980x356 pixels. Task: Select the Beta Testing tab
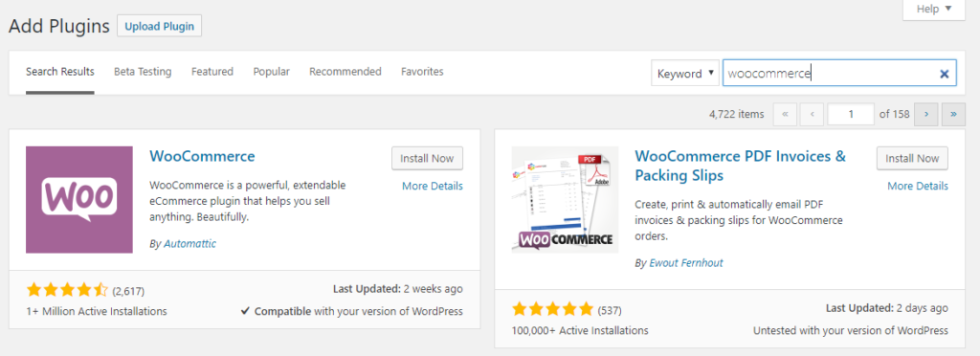coord(143,71)
